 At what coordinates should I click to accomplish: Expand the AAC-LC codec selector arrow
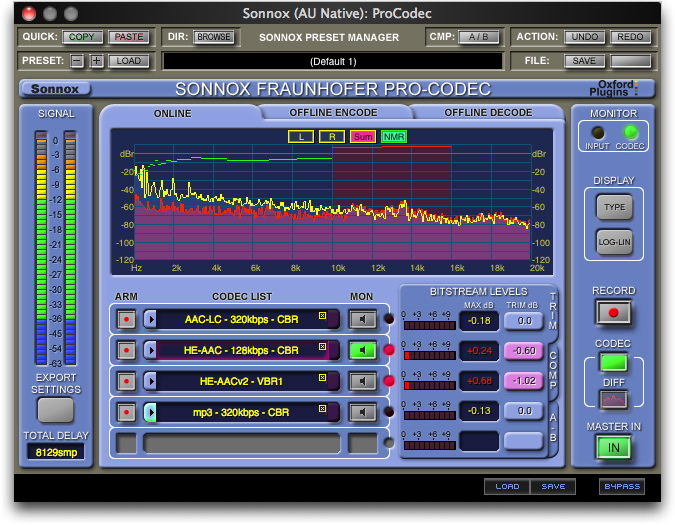(x=150, y=319)
